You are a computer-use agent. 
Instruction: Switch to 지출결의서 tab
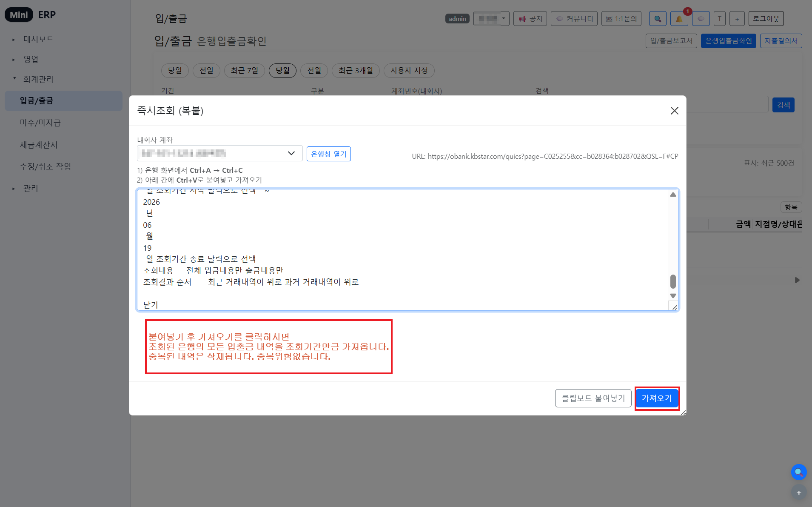[x=781, y=41]
